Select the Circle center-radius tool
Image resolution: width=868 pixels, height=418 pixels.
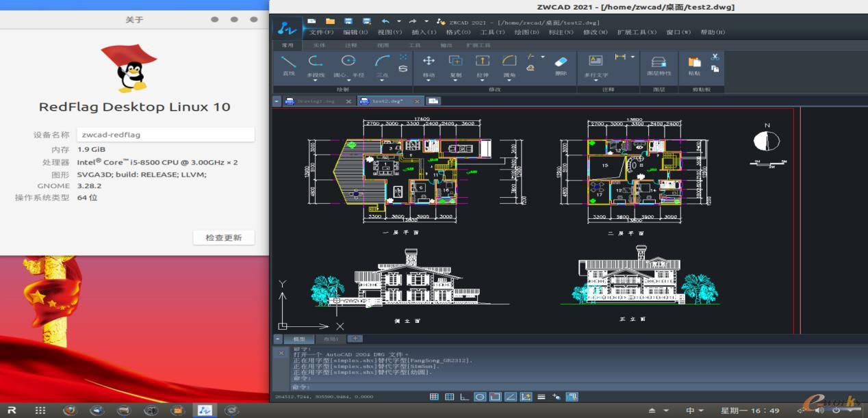pos(348,66)
